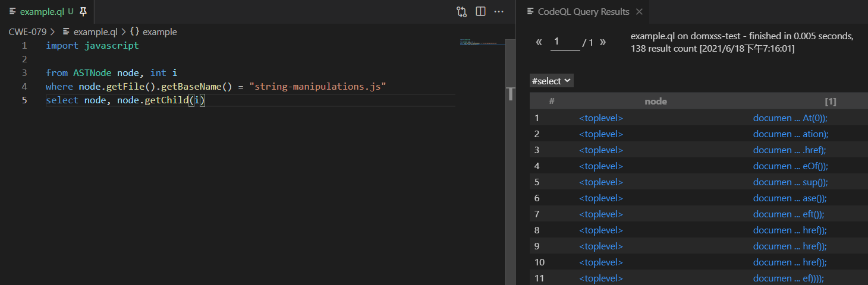868x285 pixels.
Task: Pin the example.ql editor tab
Action: pos(83,11)
